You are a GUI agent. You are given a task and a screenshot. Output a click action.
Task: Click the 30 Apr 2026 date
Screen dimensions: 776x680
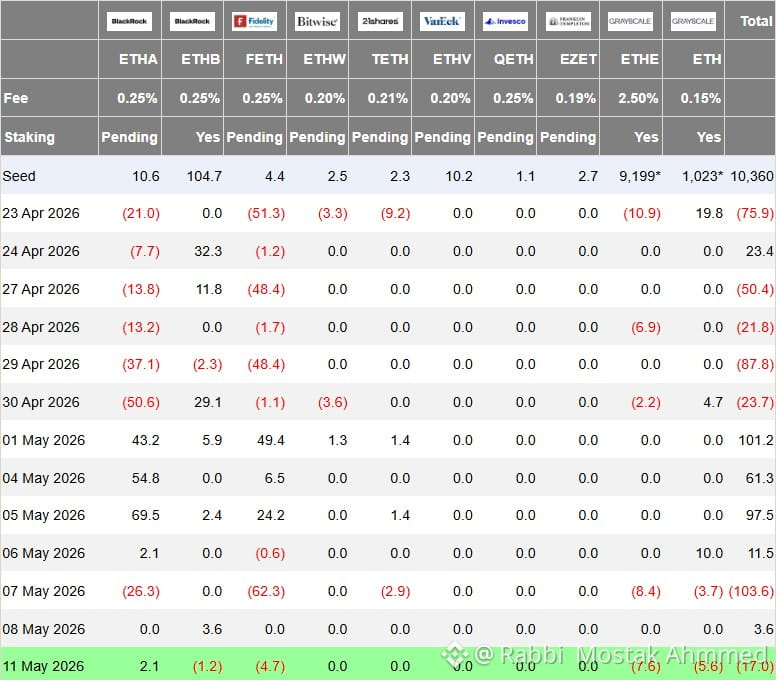[41, 402]
